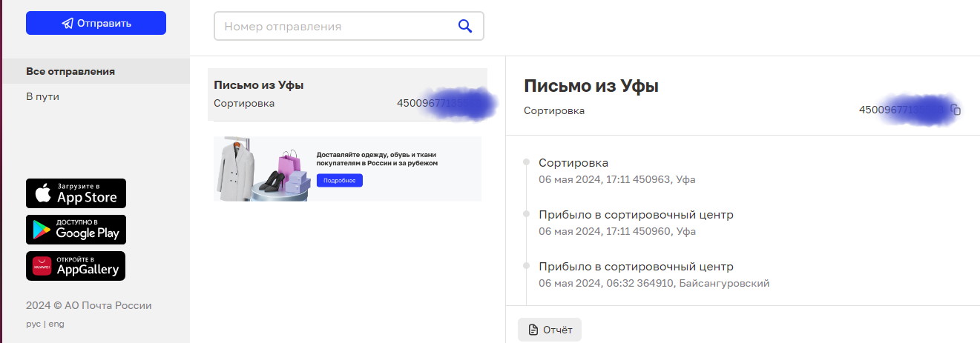Click the Отчёт button
This screenshot has height=343, width=980.
(x=550, y=330)
